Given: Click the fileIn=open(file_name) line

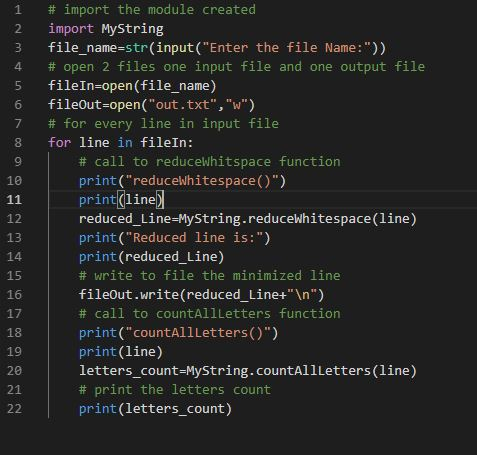Looking at the screenshot, I should point(132,86).
